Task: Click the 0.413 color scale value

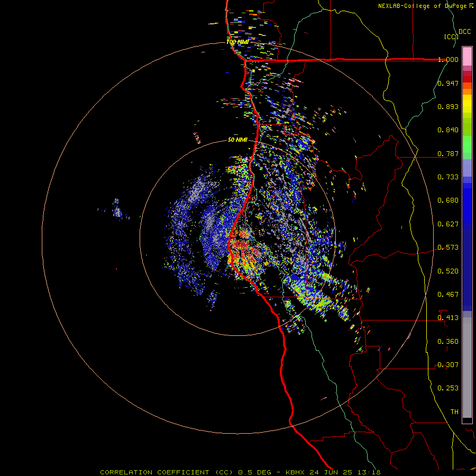Action: click(448, 318)
